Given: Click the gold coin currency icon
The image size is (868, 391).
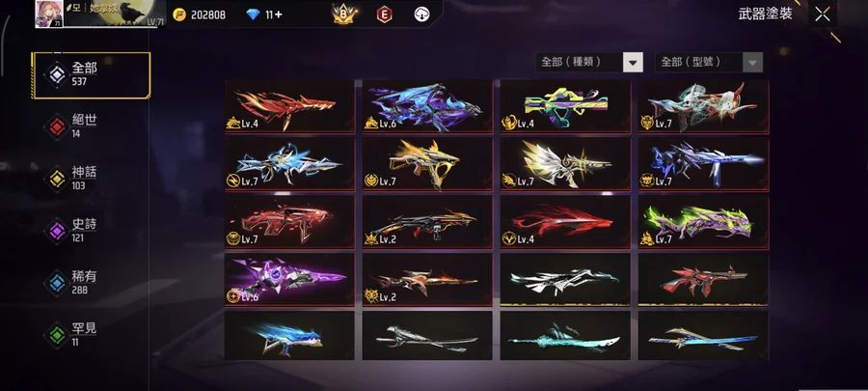Looking at the screenshot, I should tap(178, 14).
